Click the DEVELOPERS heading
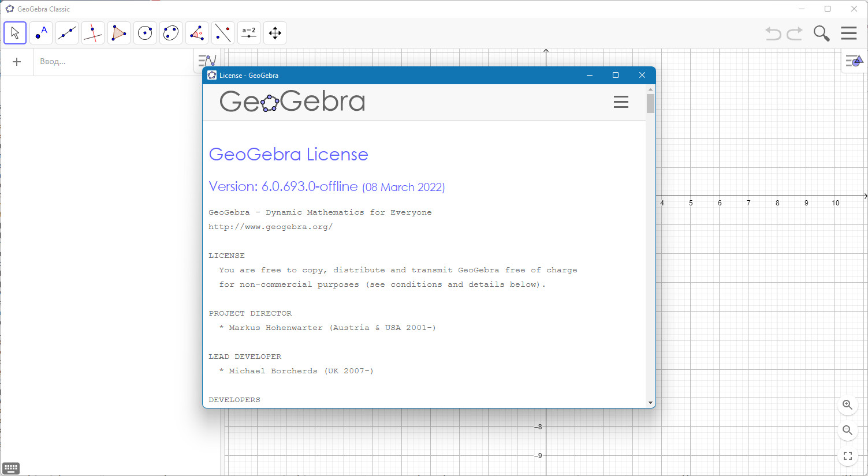This screenshot has height=476, width=868. click(234, 400)
